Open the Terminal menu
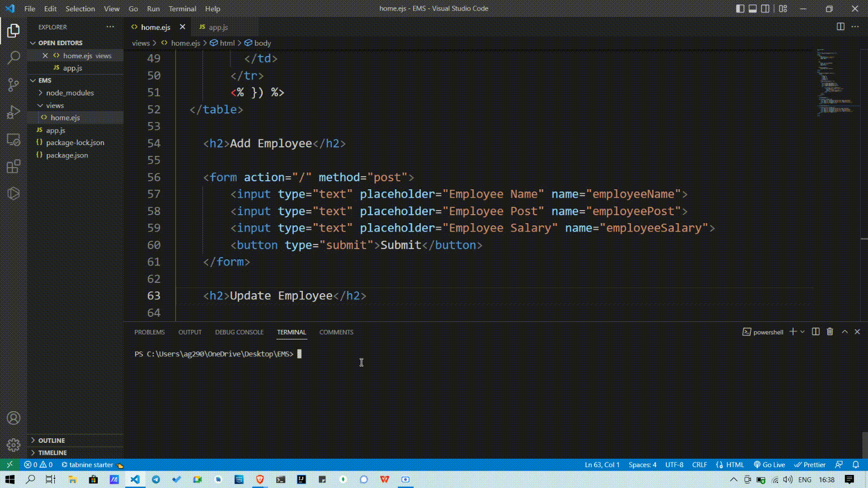Screen dimensions: 868x488 pos(182,8)
